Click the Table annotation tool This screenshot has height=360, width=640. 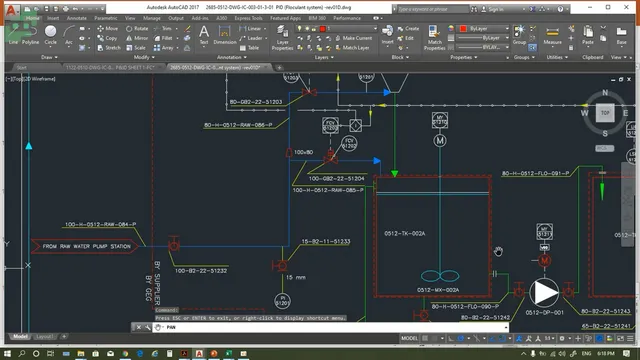(249, 48)
